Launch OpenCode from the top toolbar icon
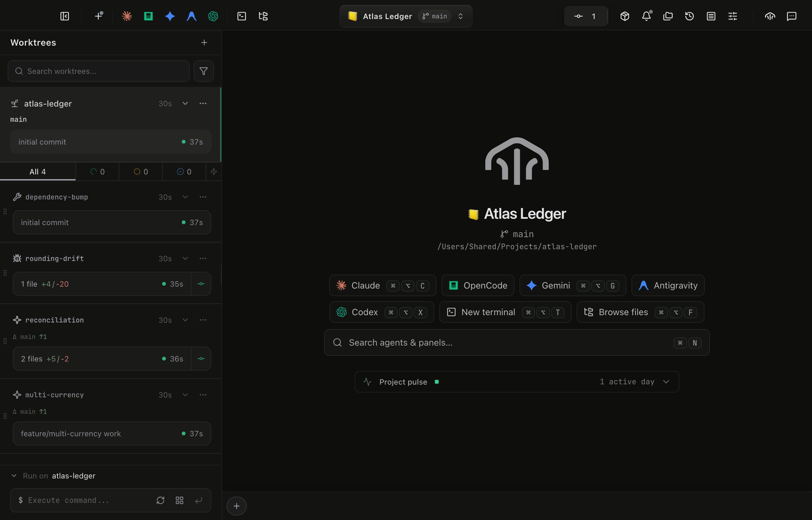This screenshot has width=812, height=520. pos(148,16)
